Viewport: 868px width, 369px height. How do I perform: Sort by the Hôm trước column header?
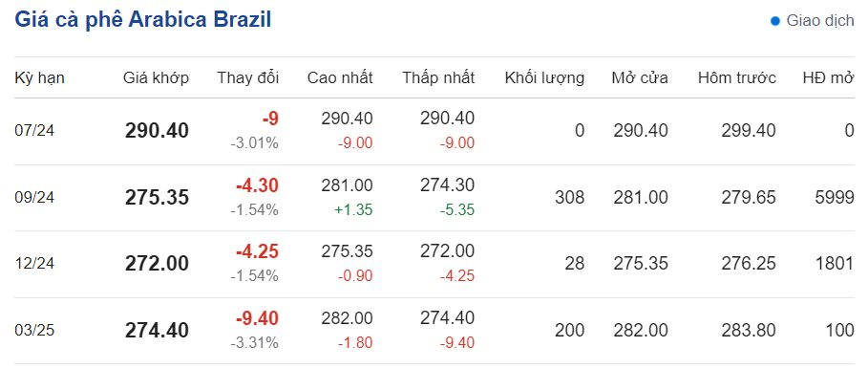coord(737,78)
